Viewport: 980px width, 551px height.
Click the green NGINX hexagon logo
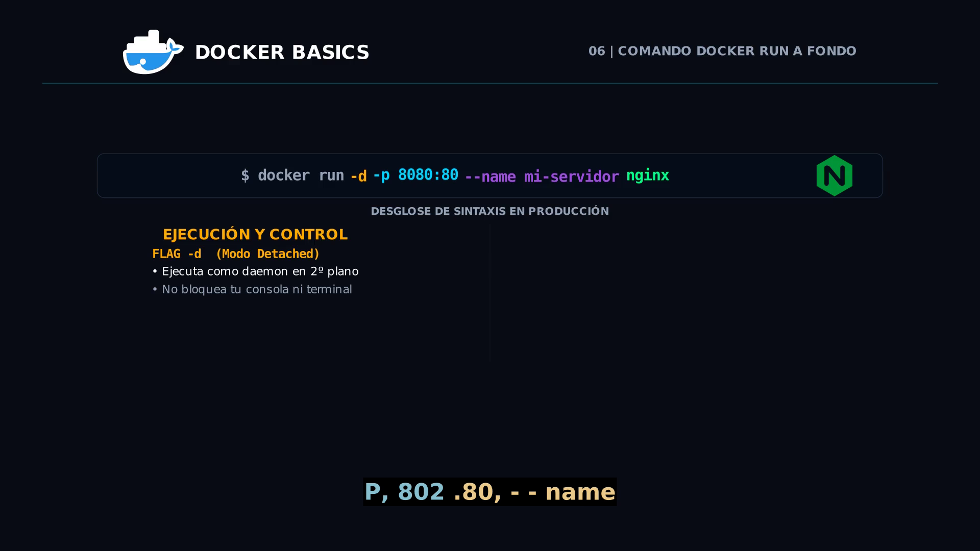point(834,176)
